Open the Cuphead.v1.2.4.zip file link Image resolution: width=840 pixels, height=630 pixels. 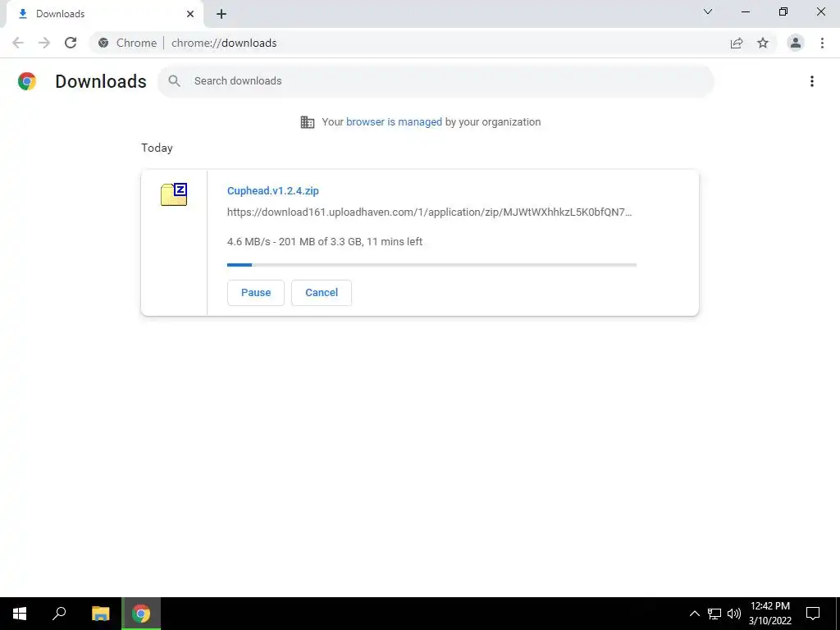click(272, 190)
